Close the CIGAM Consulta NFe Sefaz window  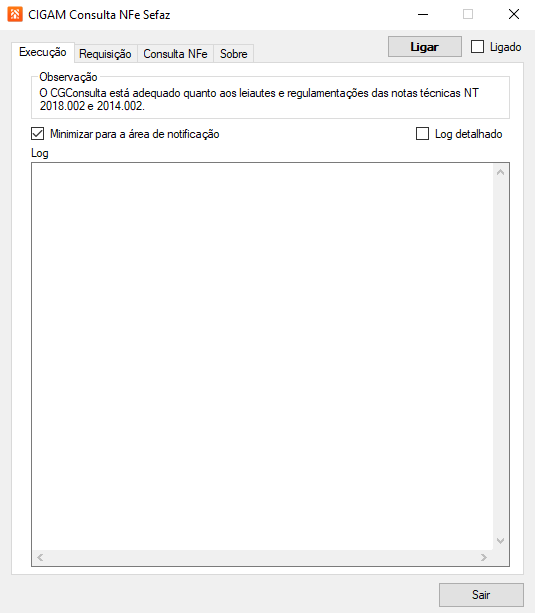(x=514, y=14)
